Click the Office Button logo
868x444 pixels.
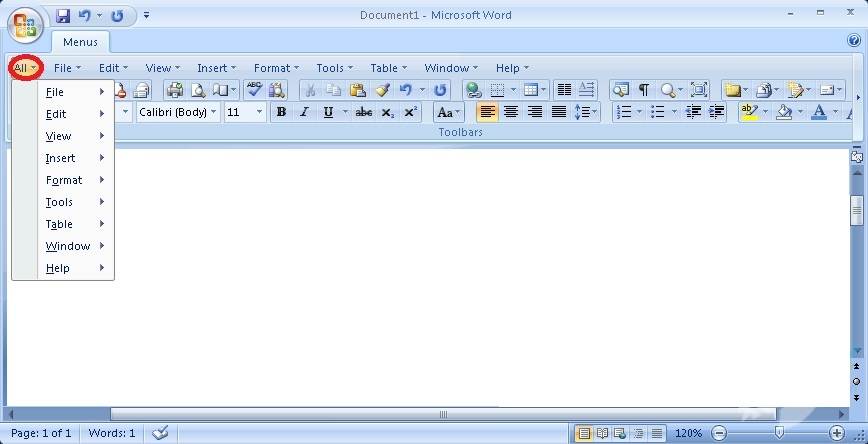point(24,24)
